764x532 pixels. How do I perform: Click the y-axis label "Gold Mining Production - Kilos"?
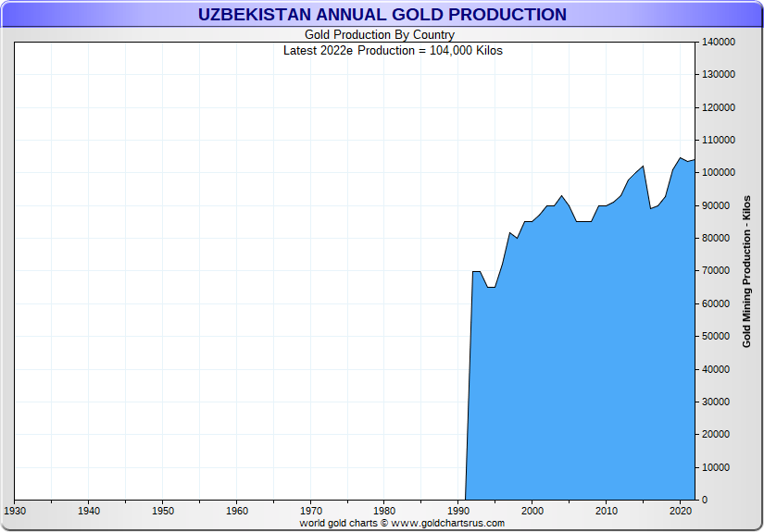point(746,272)
